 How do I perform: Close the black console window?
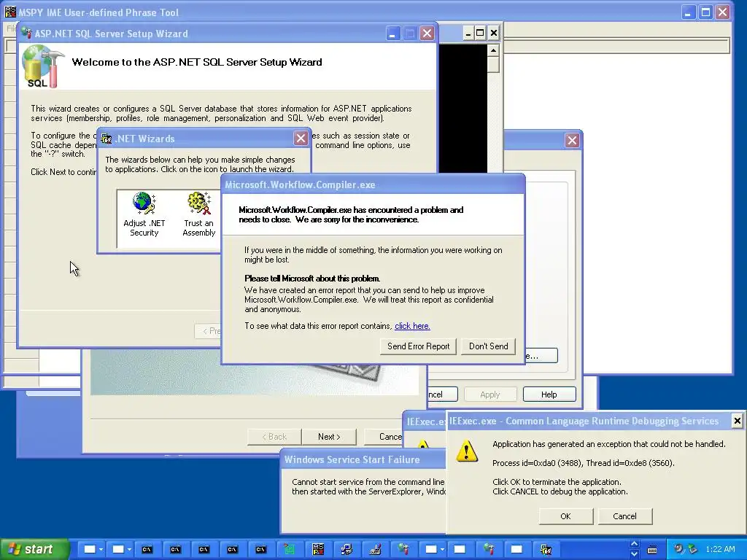(494, 33)
